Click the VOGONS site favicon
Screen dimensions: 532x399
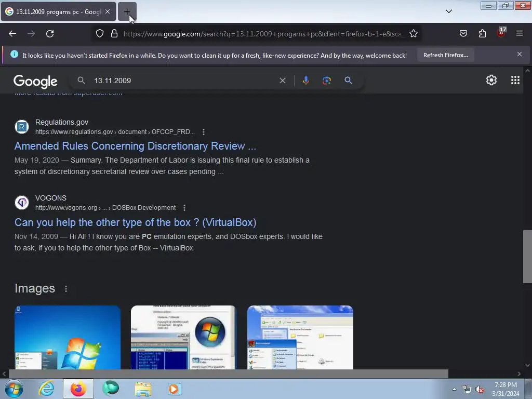coord(22,203)
